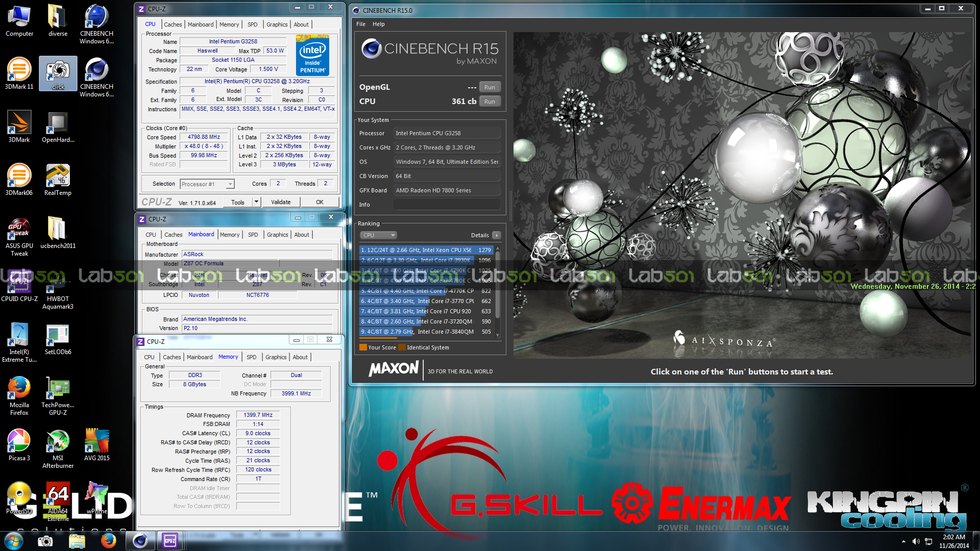Open the click camera shortcut
980x551 pixels.
click(x=58, y=74)
